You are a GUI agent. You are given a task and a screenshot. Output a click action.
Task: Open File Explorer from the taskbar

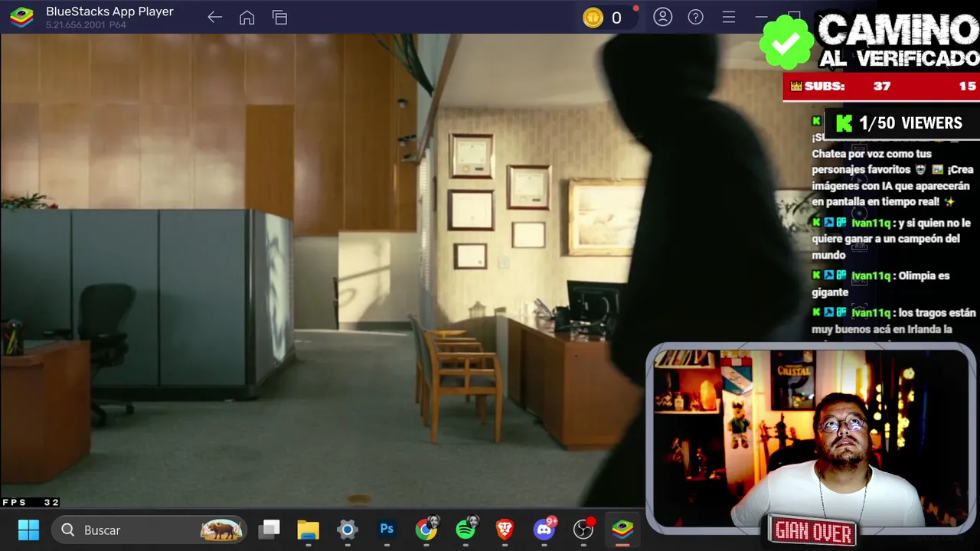tap(308, 530)
